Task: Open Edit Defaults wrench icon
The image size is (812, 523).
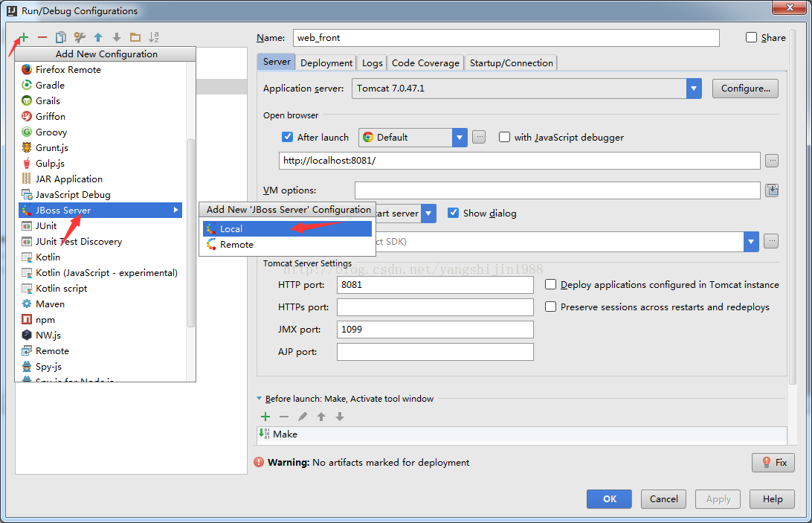Action: [x=80, y=37]
